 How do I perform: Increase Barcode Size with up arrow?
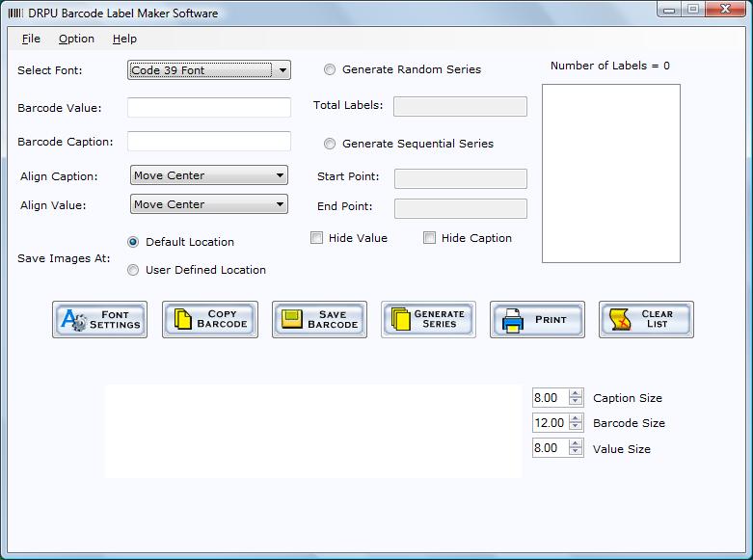pos(576,418)
